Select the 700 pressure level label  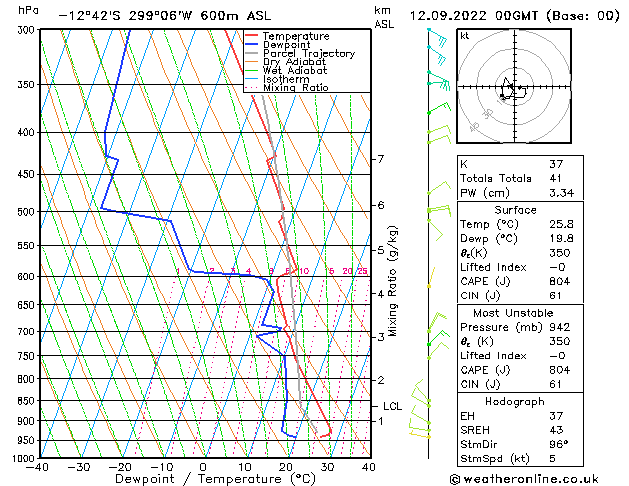(x=28, y=332)
